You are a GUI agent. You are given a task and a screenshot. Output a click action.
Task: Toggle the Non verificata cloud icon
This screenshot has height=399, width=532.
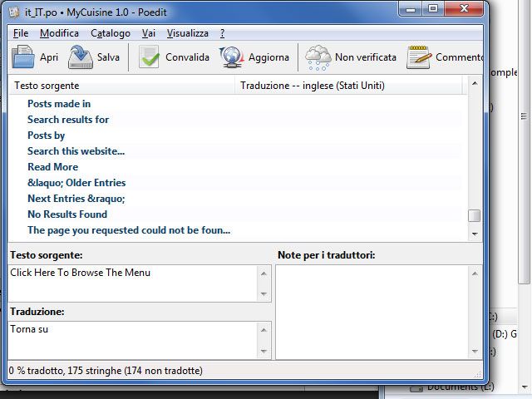click(x=318, y=57)
